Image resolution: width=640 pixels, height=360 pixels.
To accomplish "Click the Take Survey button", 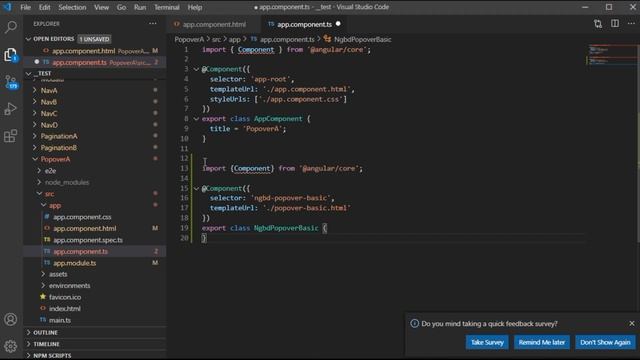I will 487,342.
